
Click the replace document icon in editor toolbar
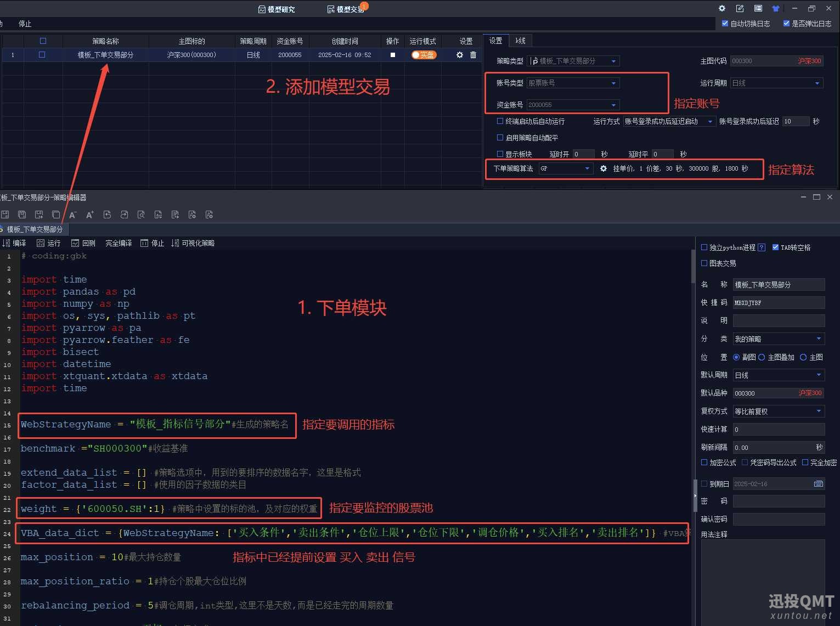[158, 215]
